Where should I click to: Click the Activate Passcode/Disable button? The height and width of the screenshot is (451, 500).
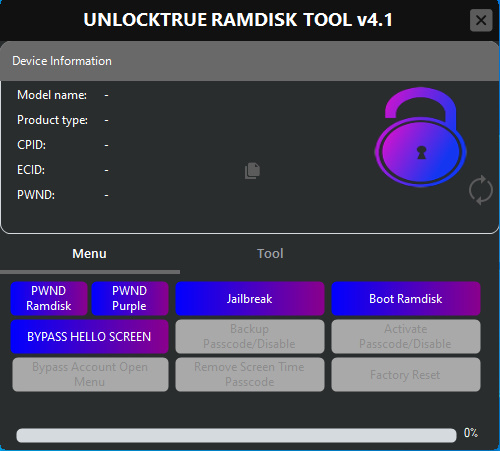click(x=406, y=337)
